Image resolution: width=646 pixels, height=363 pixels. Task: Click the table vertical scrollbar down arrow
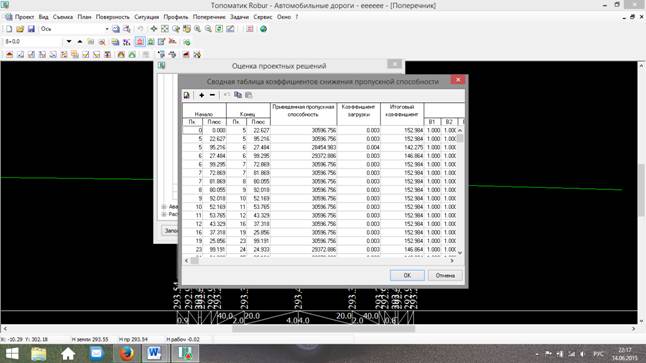coord(460,253)
